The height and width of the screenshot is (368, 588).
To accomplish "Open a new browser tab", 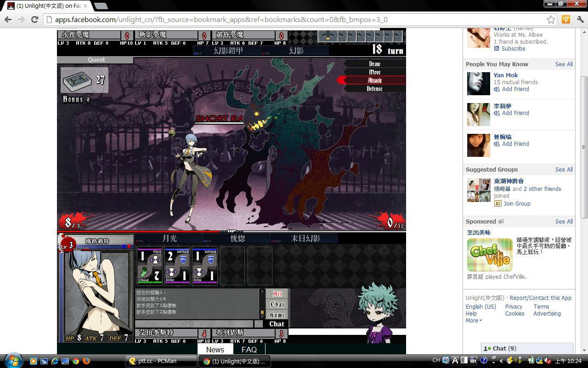I will pyautogui.click(x=101, y=6).
